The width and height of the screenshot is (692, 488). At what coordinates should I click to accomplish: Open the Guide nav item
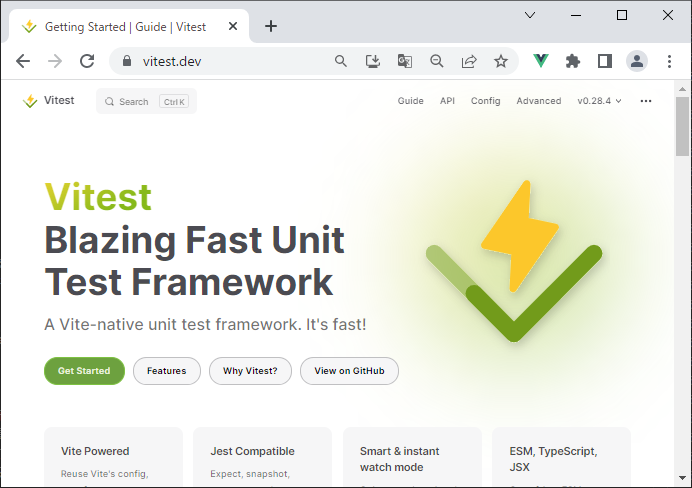click(410, 101)
